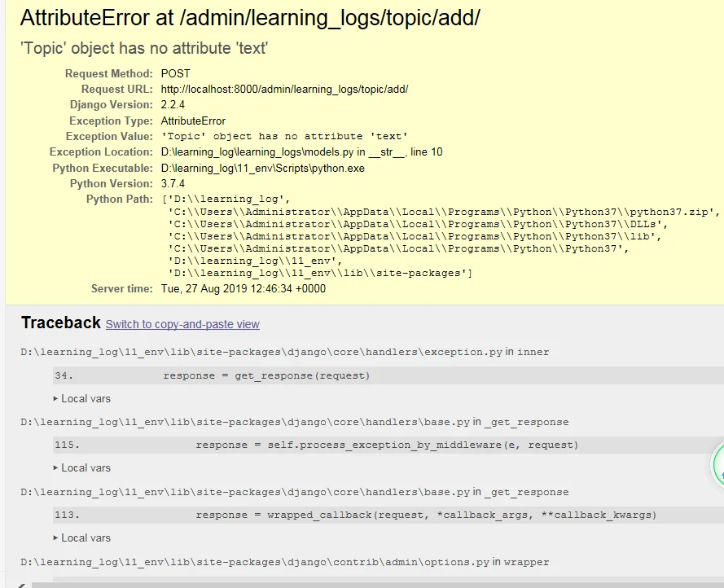Screen dimensions: 724x588
Task: Expand Local vars under line 115 frame
Action: pos(81,467)
